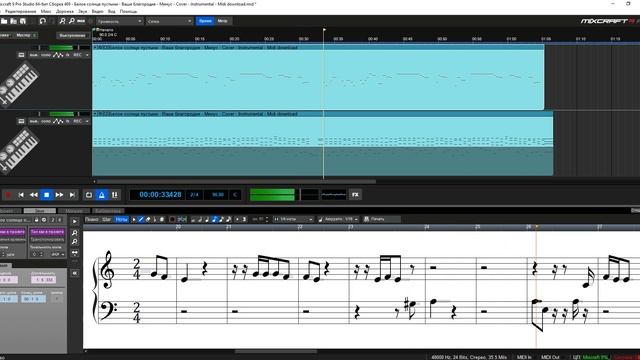The image size is (640, 360).
Task: Switch timeline to measures mode button
Action: click(222, 21)
